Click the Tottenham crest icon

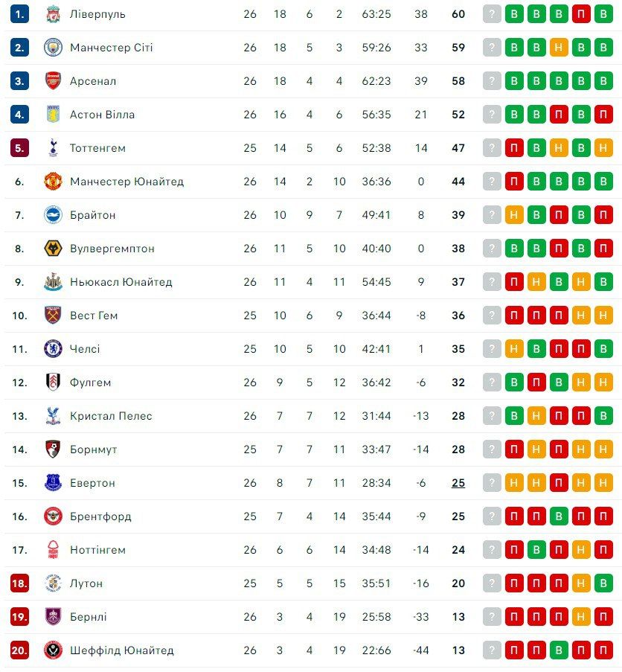(53, 148)
